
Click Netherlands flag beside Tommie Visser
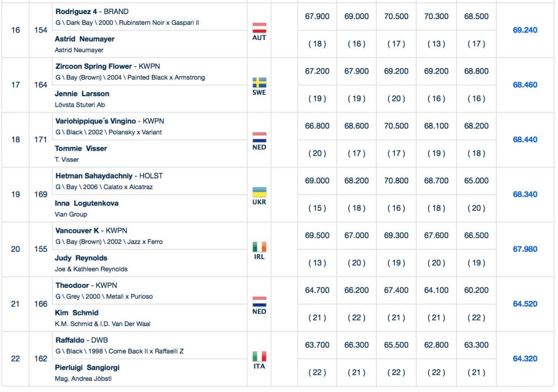(x=259, y=137)
